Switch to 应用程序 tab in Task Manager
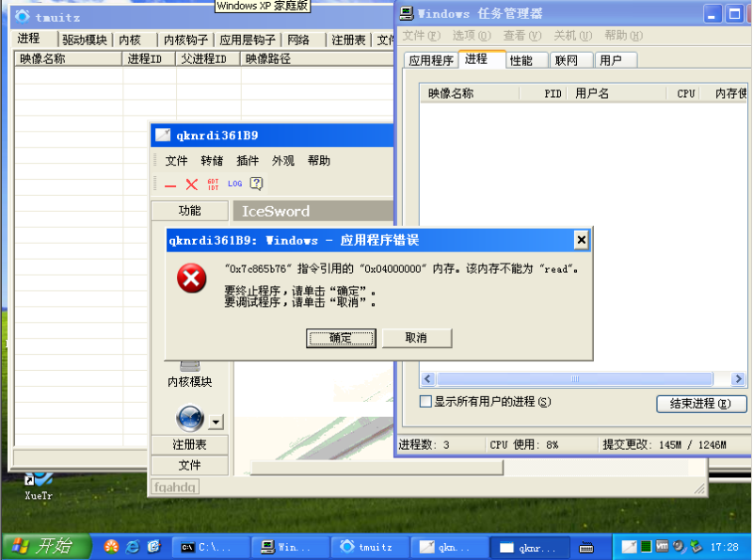 coord(431,60)
